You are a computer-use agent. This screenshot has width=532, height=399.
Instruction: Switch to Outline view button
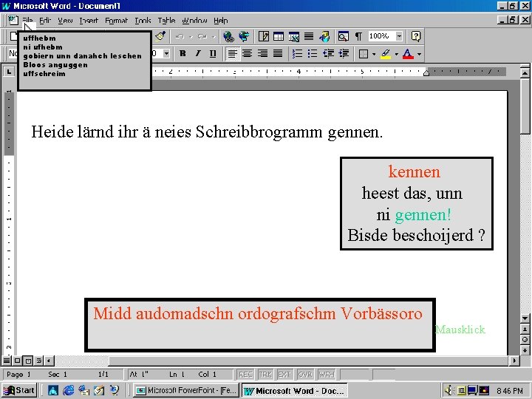pos(39,361)
